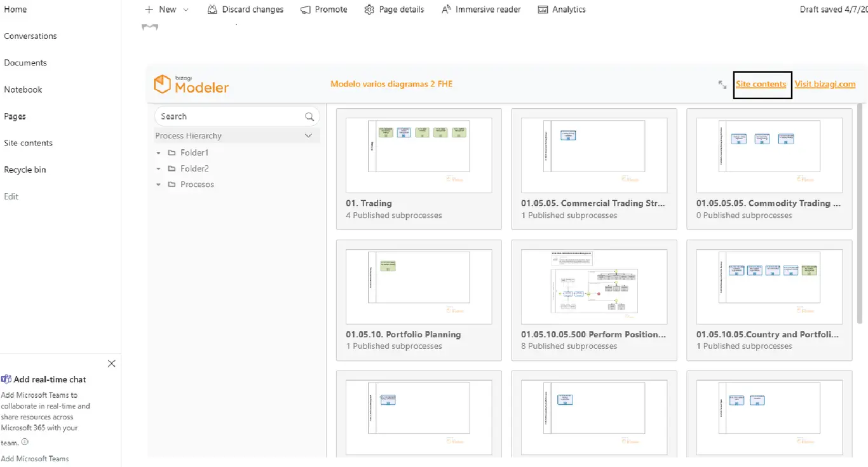Focus the Bizagi Search field
Image resolution: width=868 pixels, height=467 pixels.
click(x=236, y=116)
